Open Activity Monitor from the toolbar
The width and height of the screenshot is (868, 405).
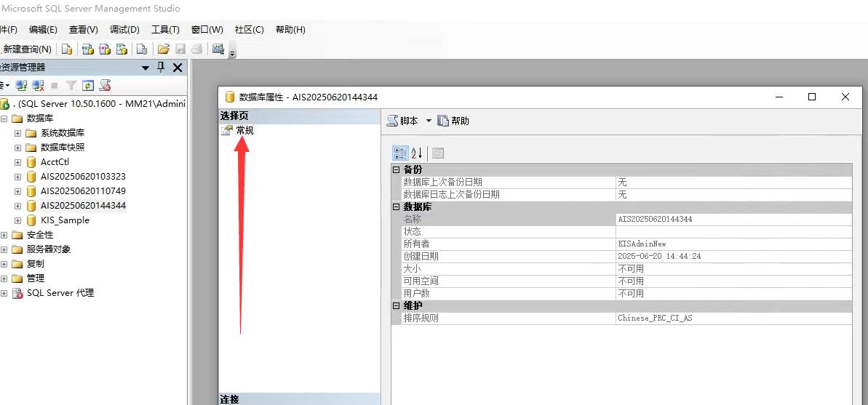click(x=218, y=49)
